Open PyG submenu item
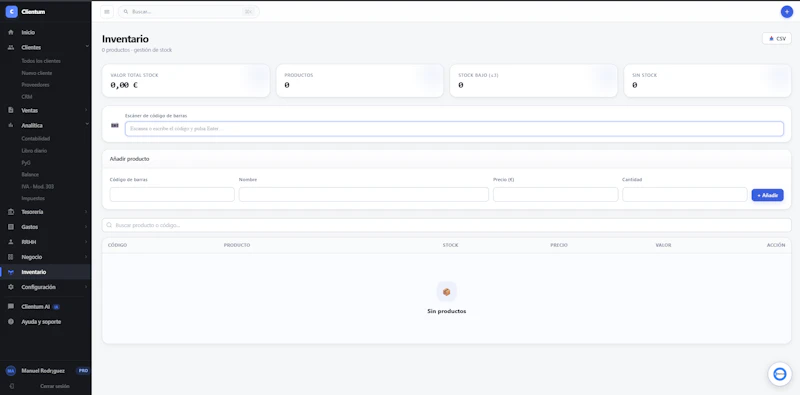This screenshot has height=395, width=800. pyautogui.click(x=26, y=163)
